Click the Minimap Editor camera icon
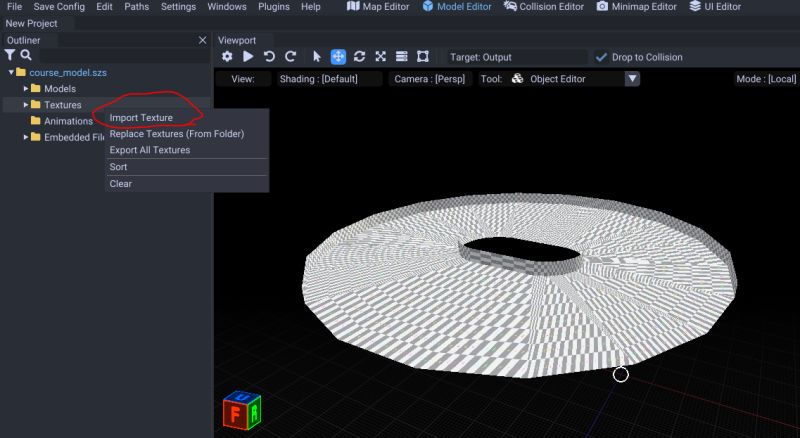The image size is (800, 438). [603, 6]
